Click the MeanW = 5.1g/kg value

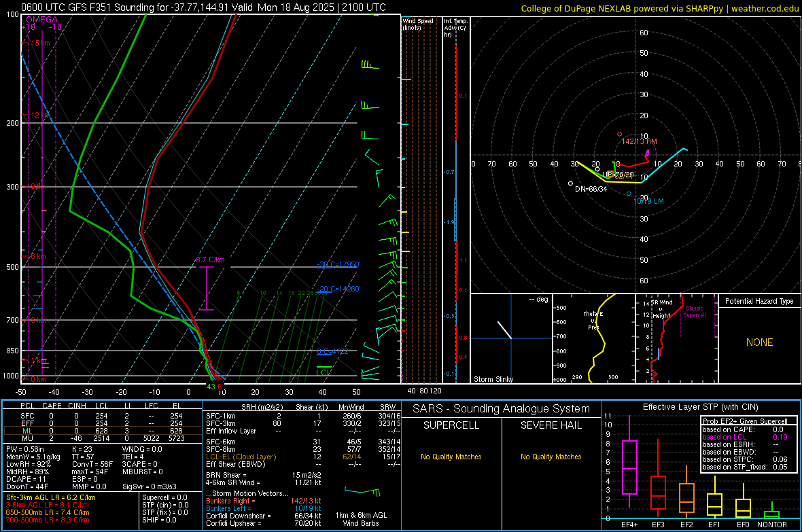[x=32, y=457]
